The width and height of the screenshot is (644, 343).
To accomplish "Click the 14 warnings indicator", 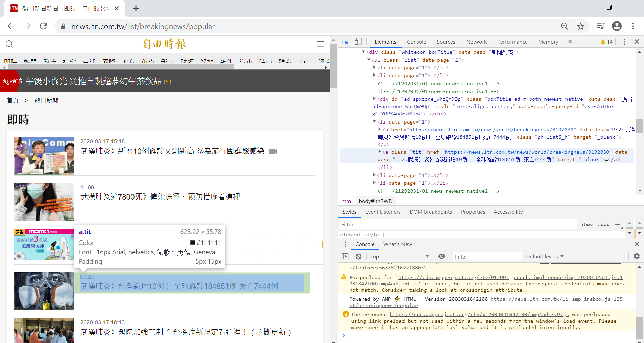I will pos(607,42).
